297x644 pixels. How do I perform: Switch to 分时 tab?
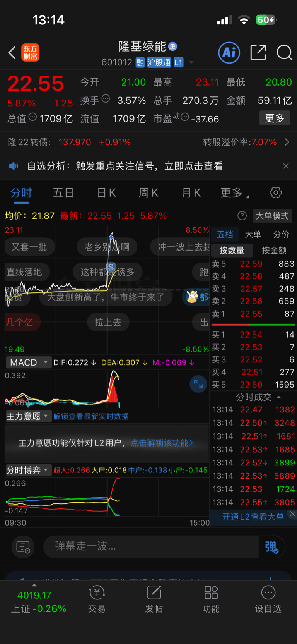pyautogui.click(x=21, y=192)
